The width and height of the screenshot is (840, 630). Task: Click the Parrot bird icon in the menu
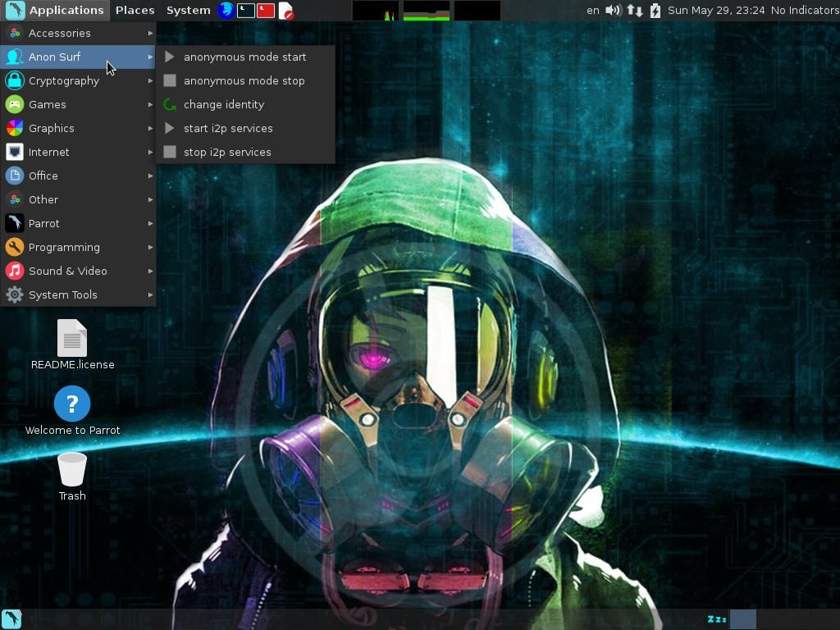pos(15,223)
